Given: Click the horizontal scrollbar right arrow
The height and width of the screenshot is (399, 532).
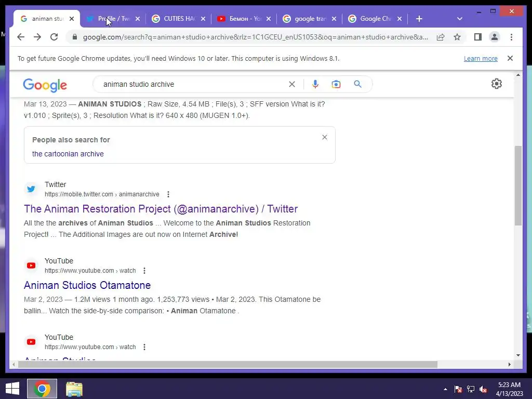Looking at the screenshot, I should [509, 364].
